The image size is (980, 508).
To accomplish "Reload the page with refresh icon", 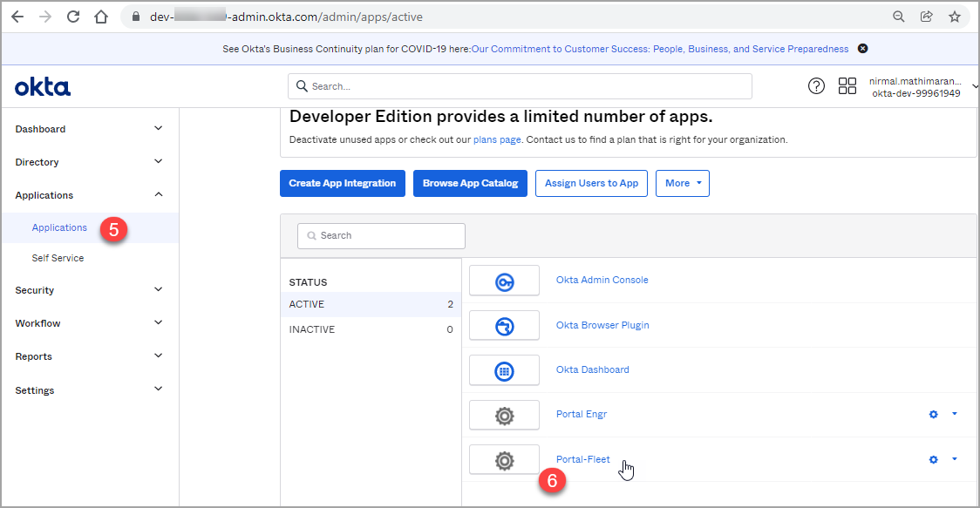I will 73,17.
